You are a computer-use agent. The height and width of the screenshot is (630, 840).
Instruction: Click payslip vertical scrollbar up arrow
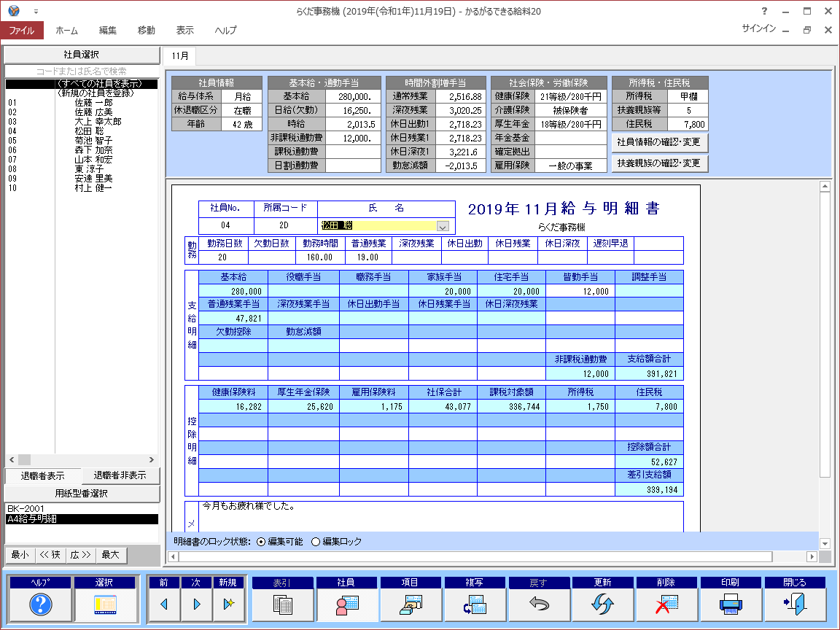(825, 187)
